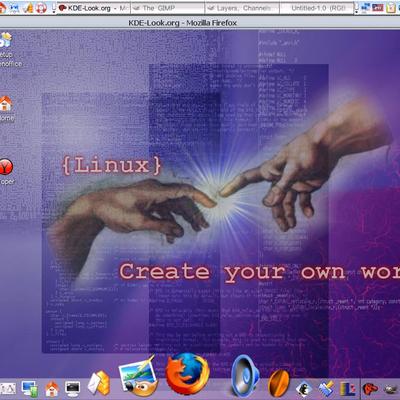The height and width of the screenshot is (400, 400).
Task: Click the lifesaver help icon in top panel
Action: pyautogui.click(x=41, y=7)
